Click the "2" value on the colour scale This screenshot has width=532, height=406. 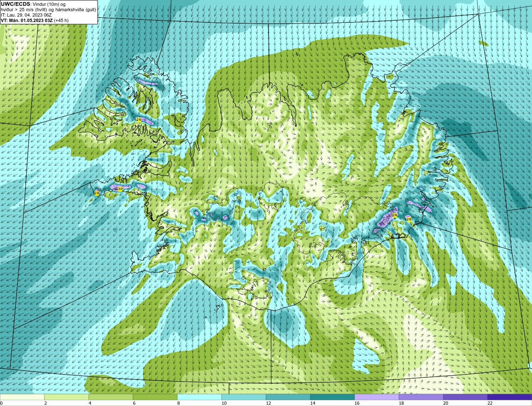45,403
